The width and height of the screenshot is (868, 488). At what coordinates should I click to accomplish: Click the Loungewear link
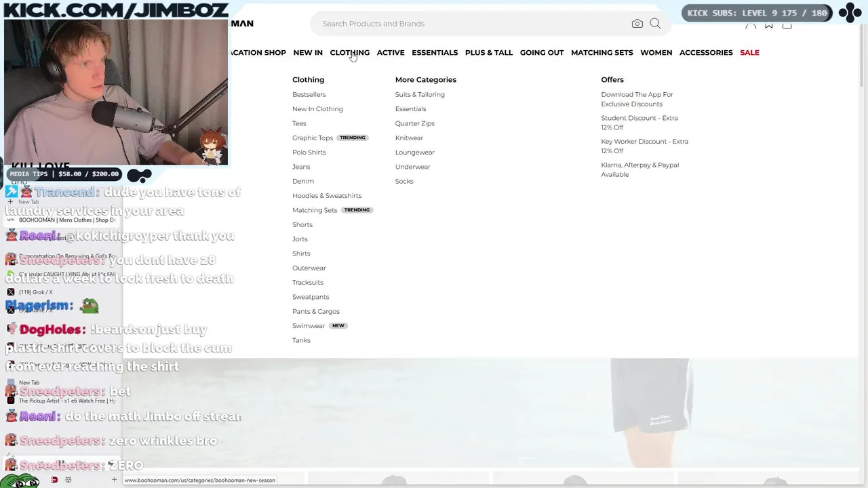pos(414,152)
